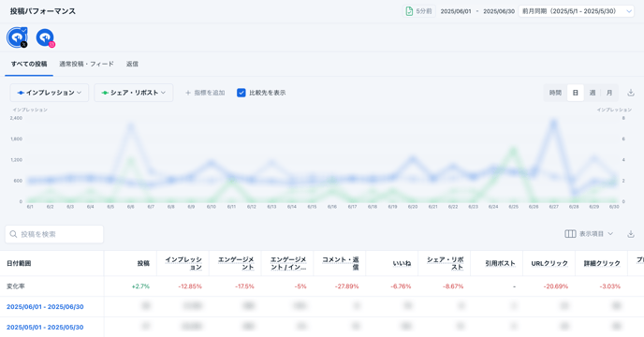Download the chart via download icon
Image resolution: width=644 pixels, height=337 pixels.
[631, 93]
